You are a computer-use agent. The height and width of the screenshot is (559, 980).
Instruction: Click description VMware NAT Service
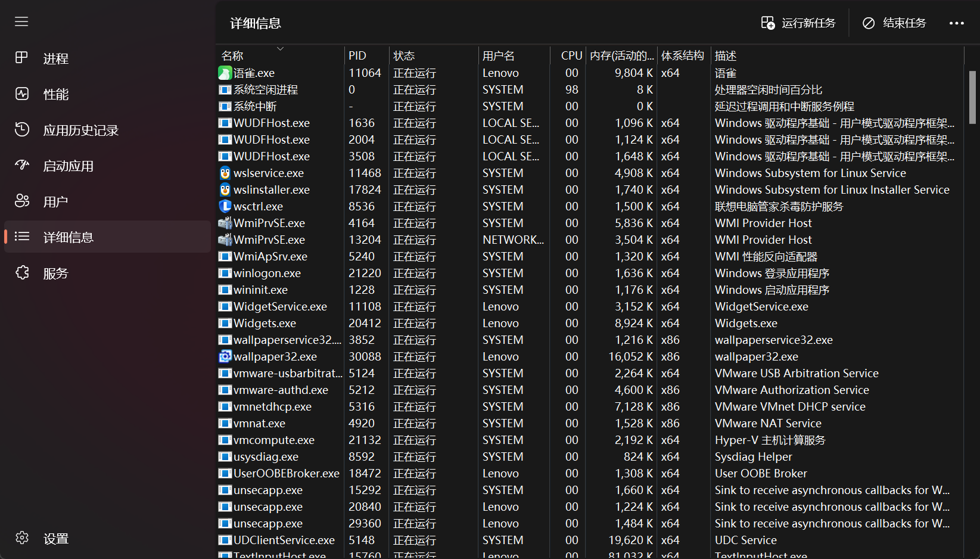pos(768,423)
